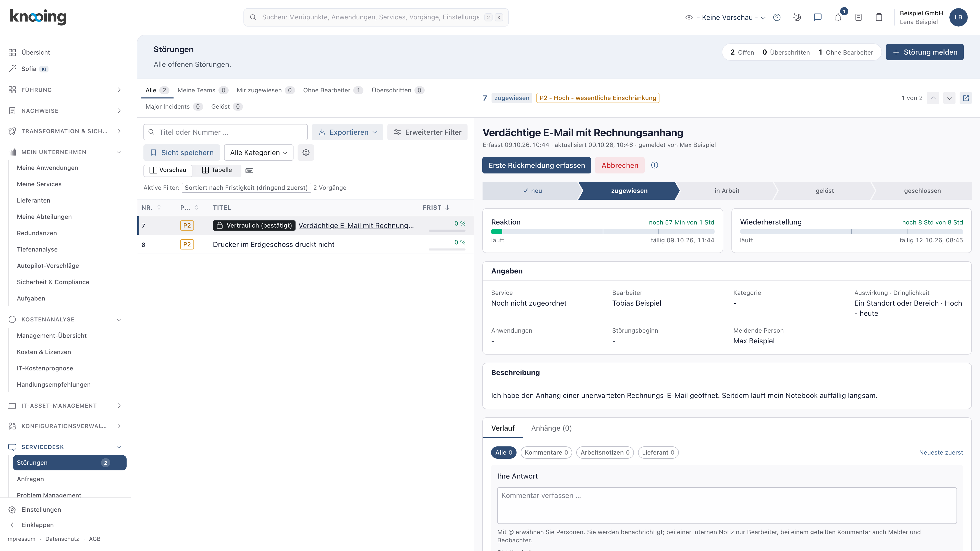Expand the Exportieren dropdown

pyautogui.click(x=347, y=132)
